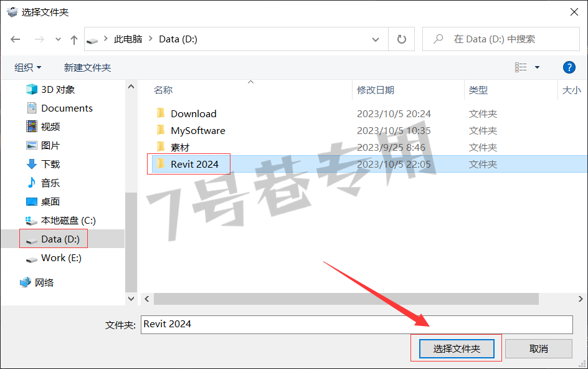Click the date 2023/10/5 20:24
This screenshot has width=588, height=369.
(x=394, y=113)
